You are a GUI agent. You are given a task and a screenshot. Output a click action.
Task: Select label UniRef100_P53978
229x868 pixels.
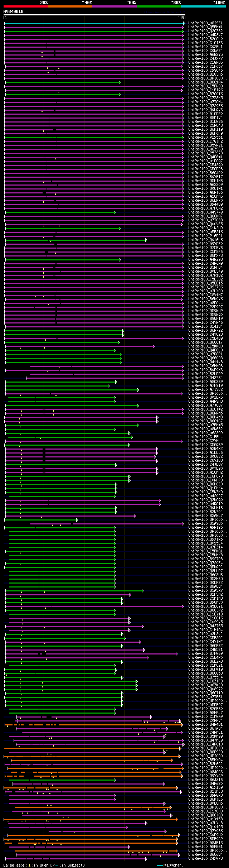(205, 153)
